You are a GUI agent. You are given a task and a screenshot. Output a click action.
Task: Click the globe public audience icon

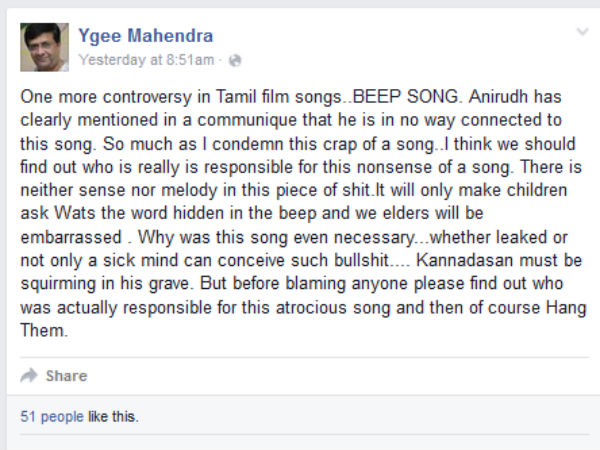click(x=235, y=60)
